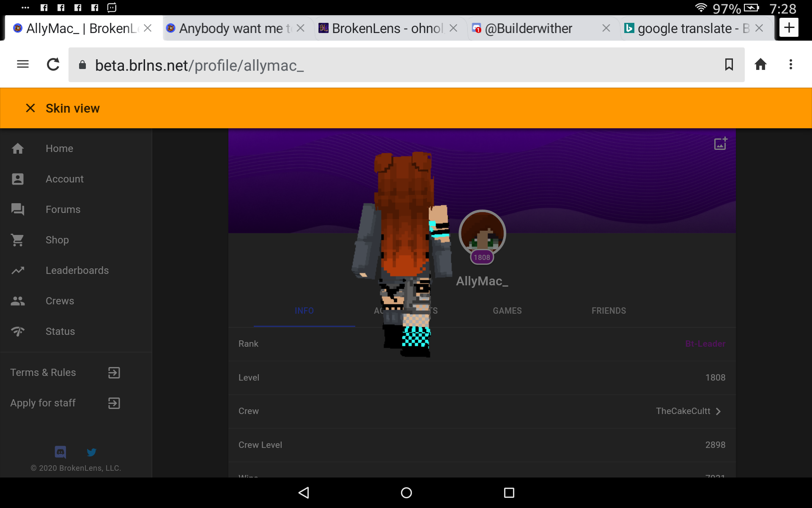Click the Home sidebar icon
This screenshot has height=508, width=812.
[18, 149]
